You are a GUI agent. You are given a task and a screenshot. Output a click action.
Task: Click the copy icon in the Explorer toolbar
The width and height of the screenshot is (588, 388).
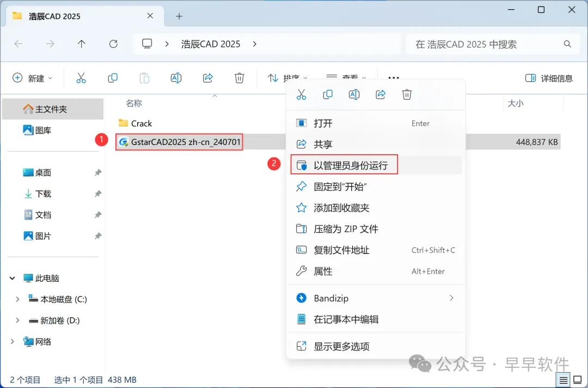pyautogui.click(x=113, y=78)
